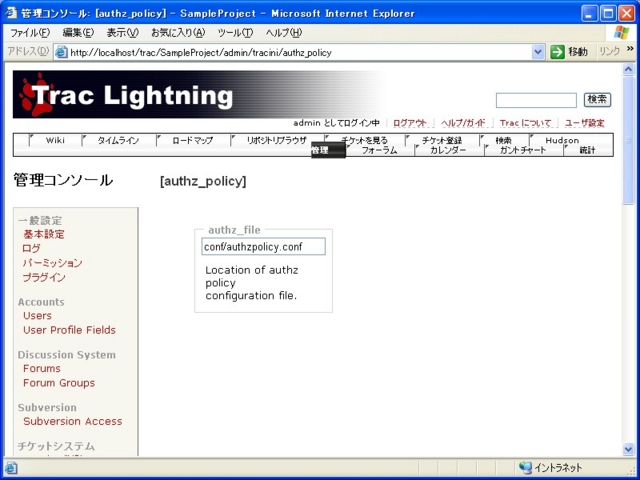Viewport: 640px width, 480px height.
Task: Click the ログアウト link
Action: 410,123
